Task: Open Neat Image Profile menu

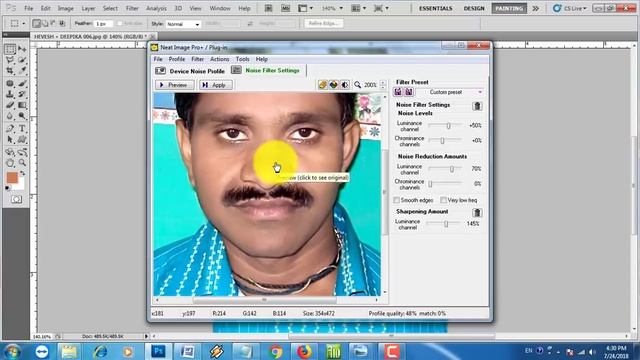Action: tap(177, 59)
